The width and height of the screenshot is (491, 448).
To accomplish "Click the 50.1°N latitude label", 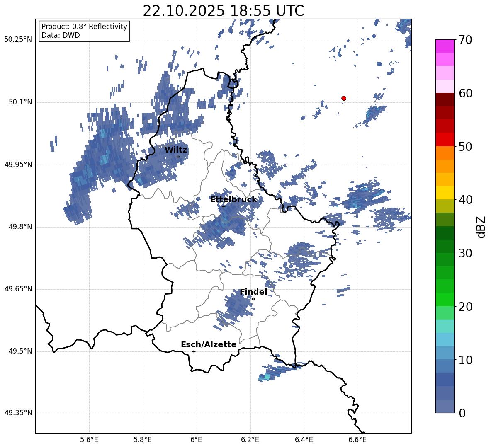I will 20,102.
